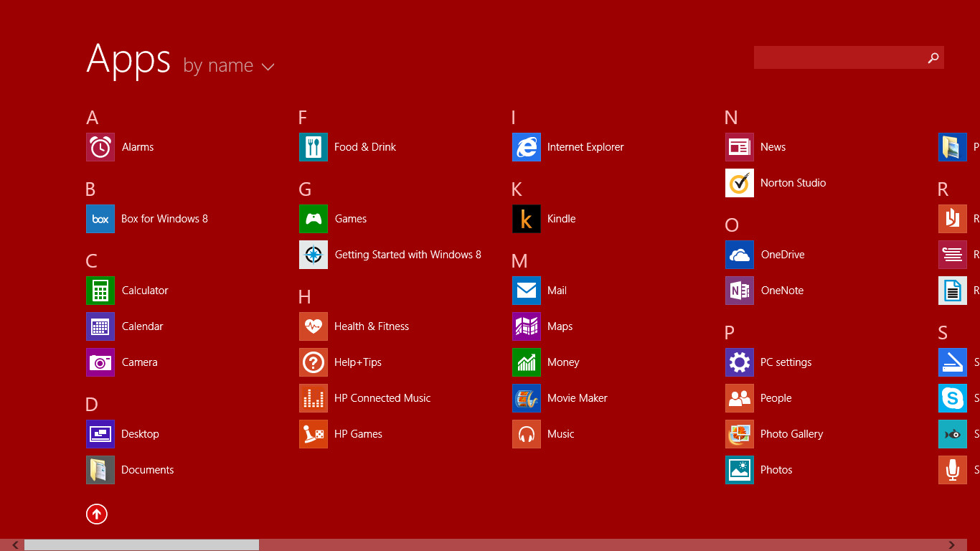Screen dimensions: 980x551
Task: Open the Desktop tile icon
Action: pyautogui.click(x=100, y=434)
